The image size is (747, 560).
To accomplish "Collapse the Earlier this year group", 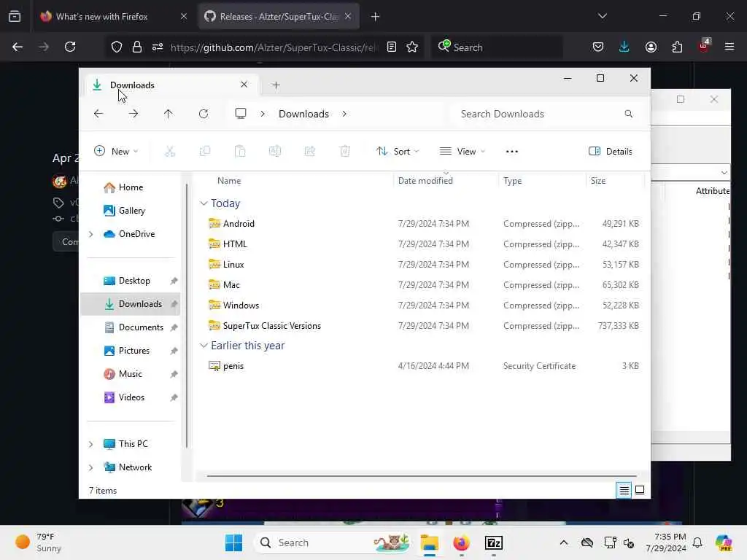I will (x=204, y=345).
